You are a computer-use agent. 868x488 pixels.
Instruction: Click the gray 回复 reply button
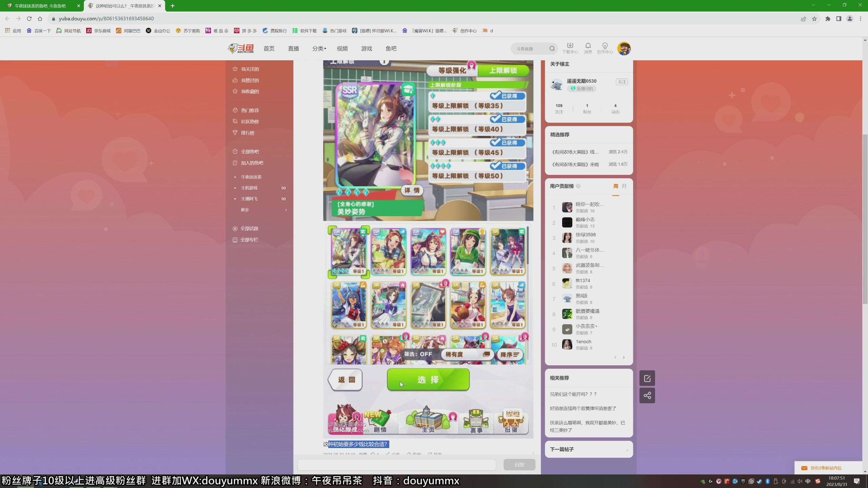tap(519, 465)
